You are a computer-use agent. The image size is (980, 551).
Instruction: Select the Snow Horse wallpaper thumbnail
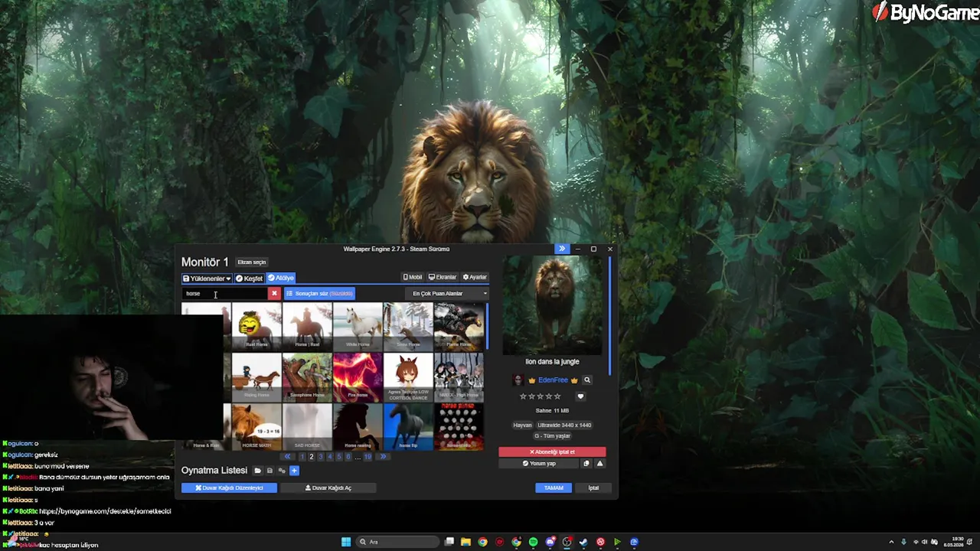tap(408, 326)
